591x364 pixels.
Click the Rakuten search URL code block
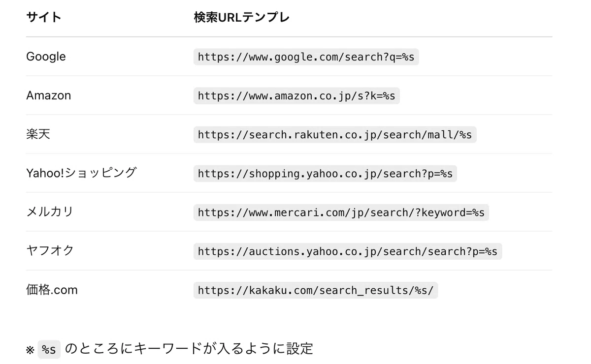click(x=335, y=134)
